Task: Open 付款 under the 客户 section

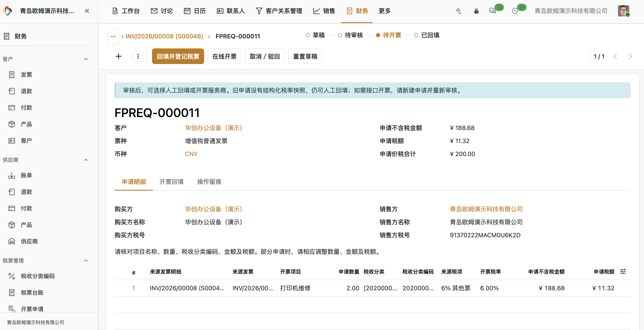Action: 26,107
